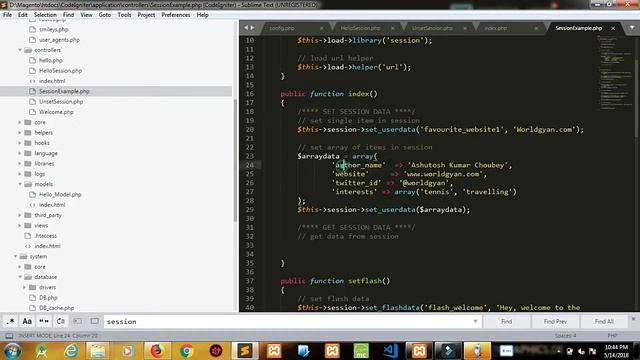
Task: Collapse the models folder
Action: [20, 184]
